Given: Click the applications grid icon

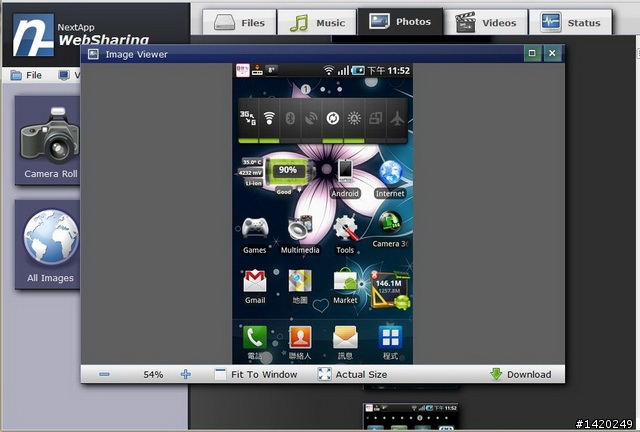Looking at the screenshot, I should click(x=390, y=337).
